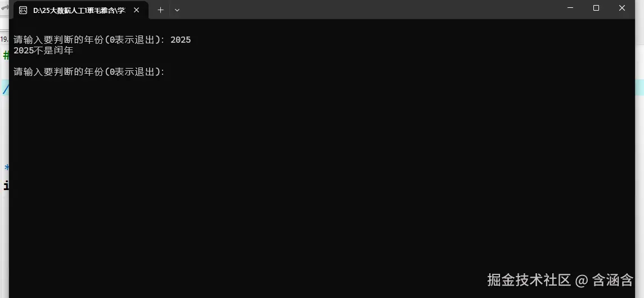Click the blue asterisk in the background editor

[7, 168]
